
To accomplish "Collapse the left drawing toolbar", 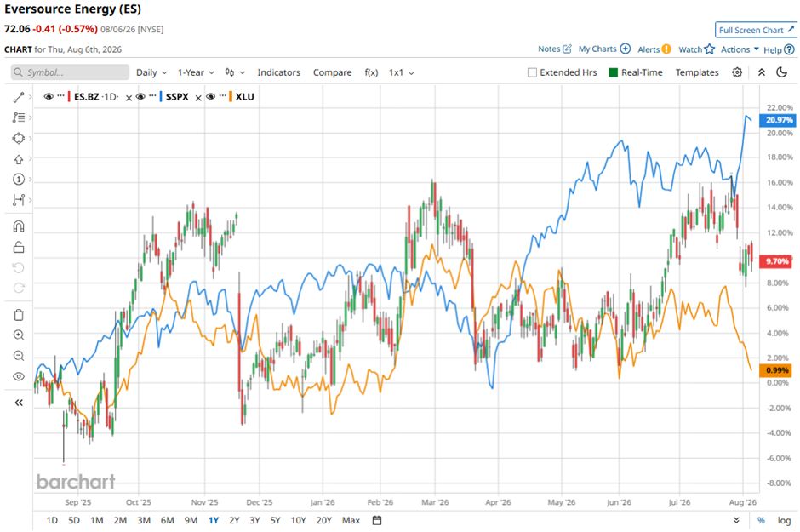I will coord(19,403).
